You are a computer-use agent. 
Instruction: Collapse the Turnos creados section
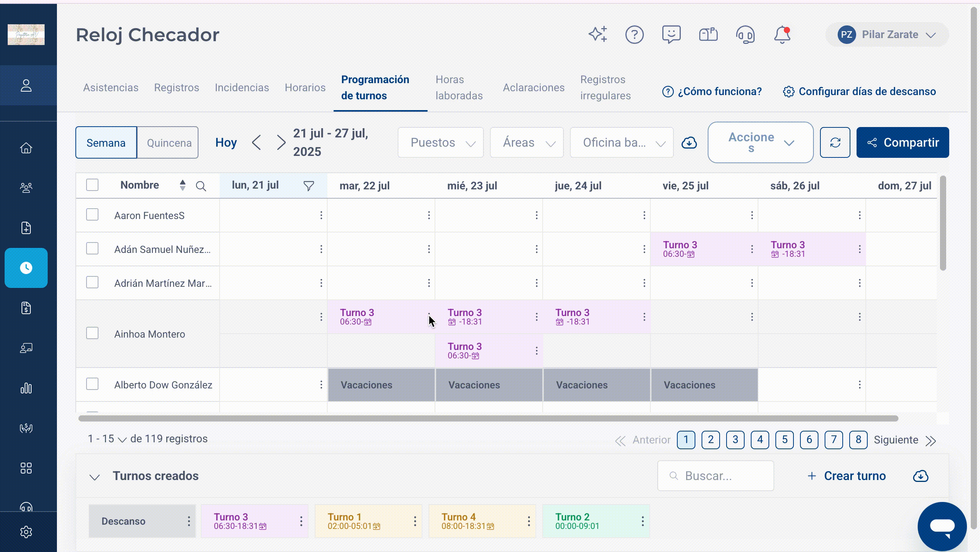coord(95,477)
